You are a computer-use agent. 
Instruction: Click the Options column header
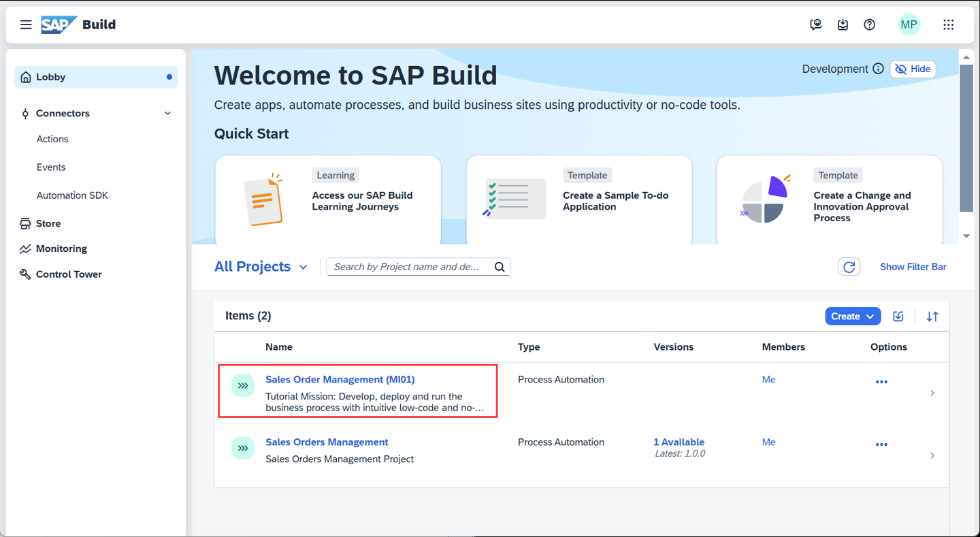point(889,346)
